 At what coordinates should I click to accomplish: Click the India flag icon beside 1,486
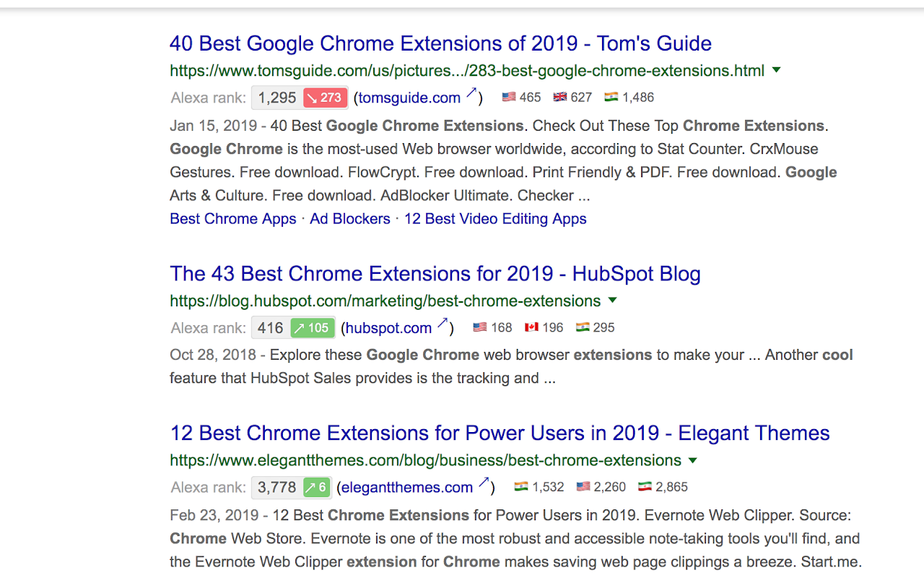(611, 97)
